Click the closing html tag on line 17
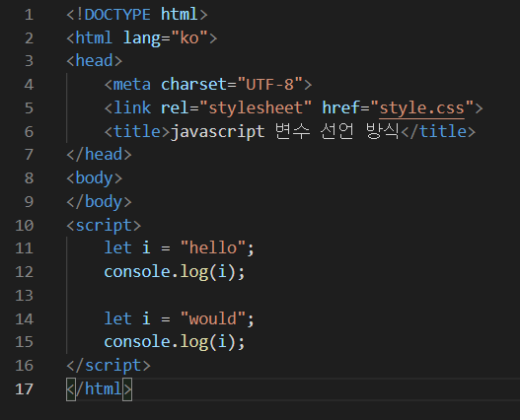The image size is (520, 420). point(99,389)
